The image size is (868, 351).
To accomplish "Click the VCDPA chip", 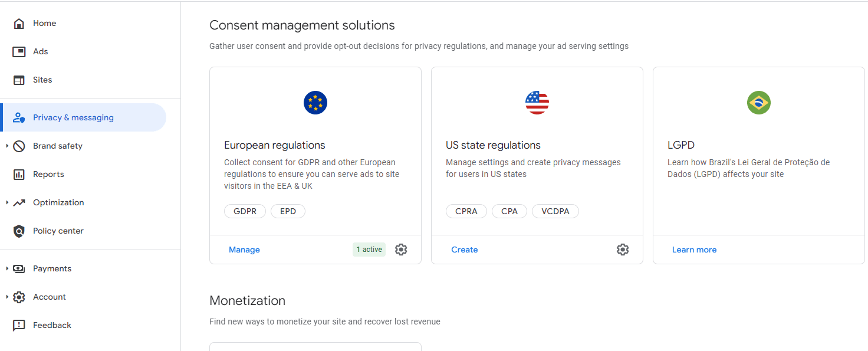I will [555, 211].
